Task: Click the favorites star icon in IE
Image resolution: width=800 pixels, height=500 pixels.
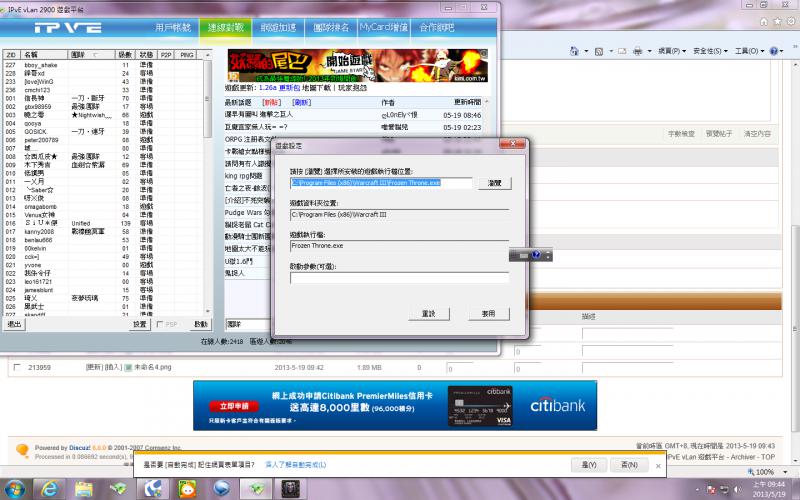Action: tap(777, 21)
